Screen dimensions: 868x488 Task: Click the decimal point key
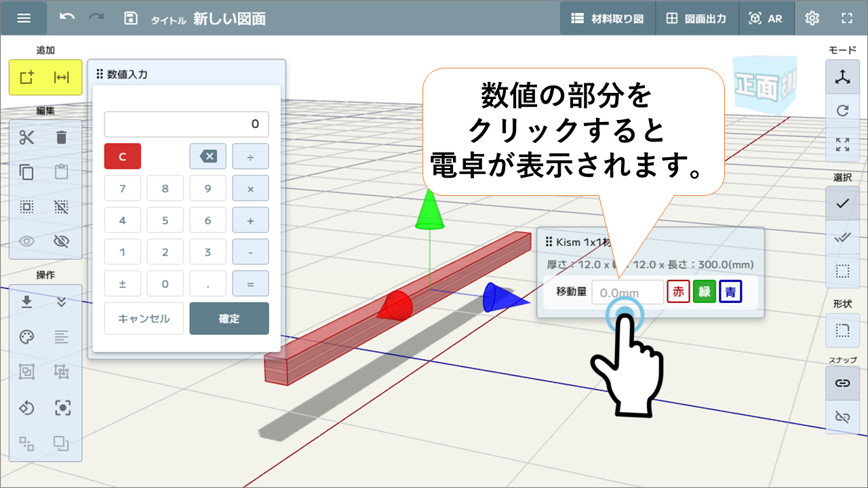[208, 284]
